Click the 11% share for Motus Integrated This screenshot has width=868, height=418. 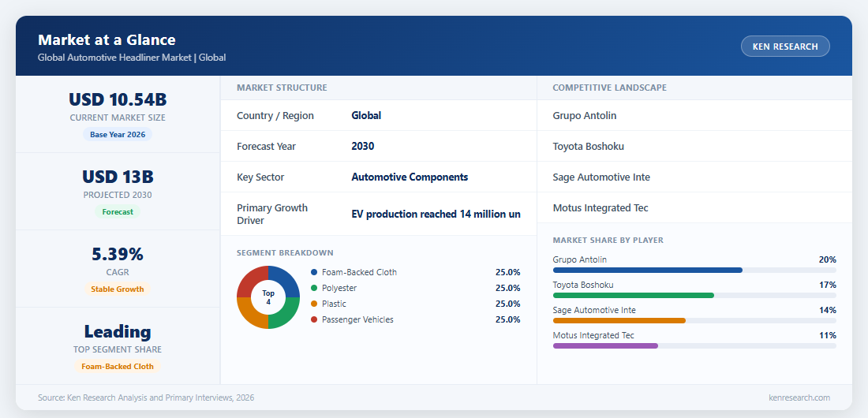(x=828, y=335)
